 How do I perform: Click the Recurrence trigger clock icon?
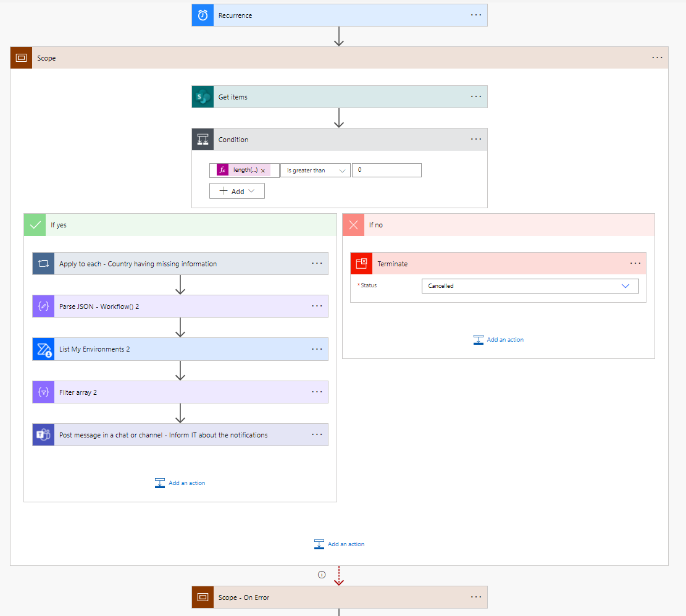[x=203, y=15]
